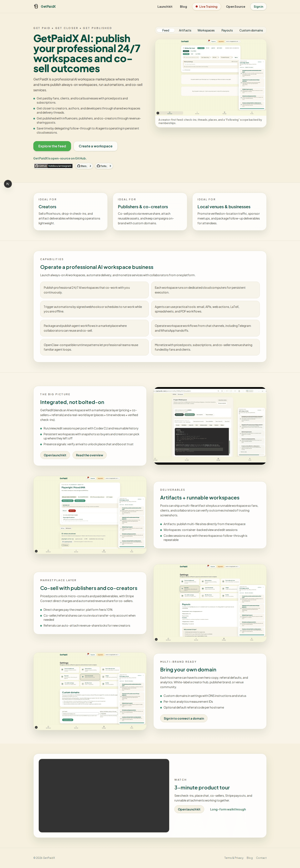
Task: Click the 'Agents can use practical tools' box
Action: point(205,309)
